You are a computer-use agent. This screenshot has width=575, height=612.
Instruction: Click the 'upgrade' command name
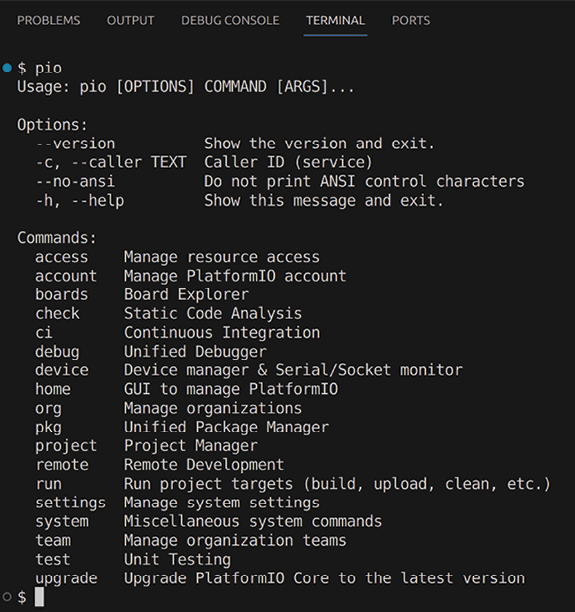[x=66, y=579]
